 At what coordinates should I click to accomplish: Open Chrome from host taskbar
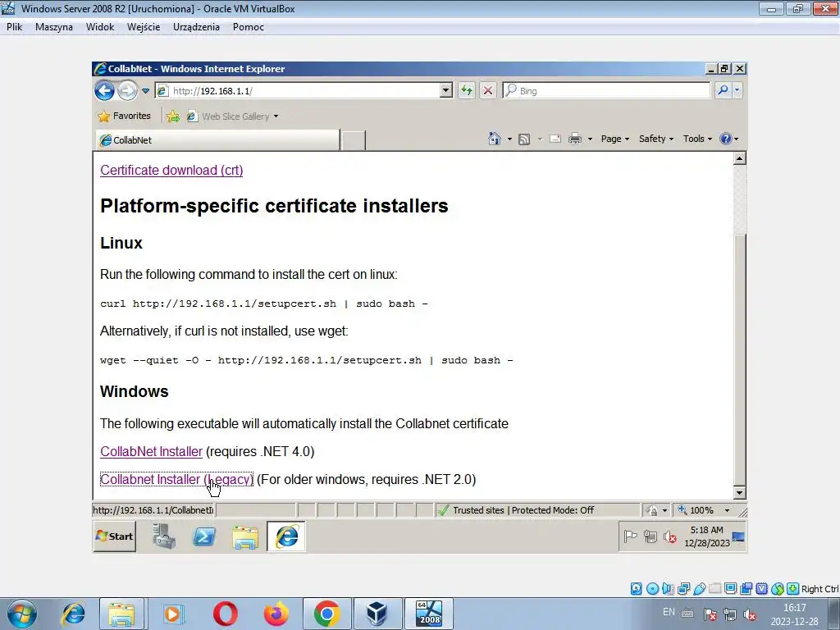(x=326, y=614)
